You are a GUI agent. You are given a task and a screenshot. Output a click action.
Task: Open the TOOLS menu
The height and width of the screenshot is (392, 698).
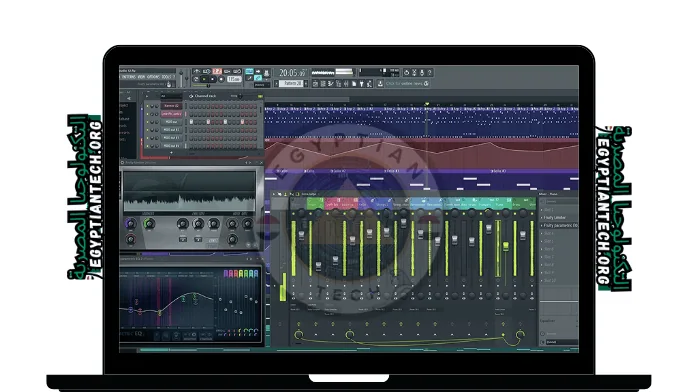click(166, 77)
